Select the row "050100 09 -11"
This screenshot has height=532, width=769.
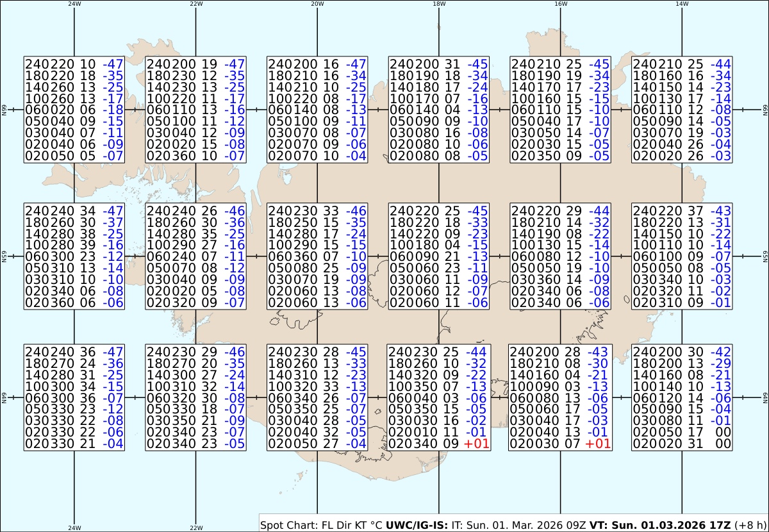317,122
